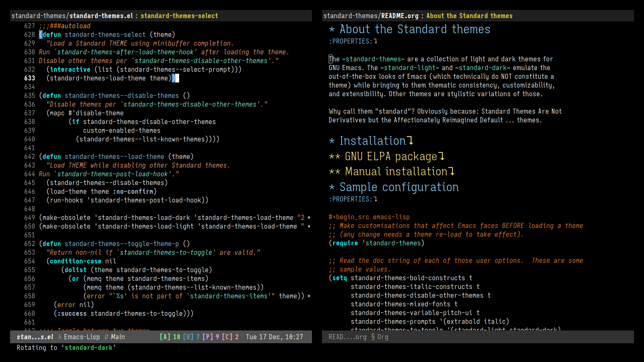Click the truncation arrow on line 650
This screenshot has height=362, width=644.
309,226
